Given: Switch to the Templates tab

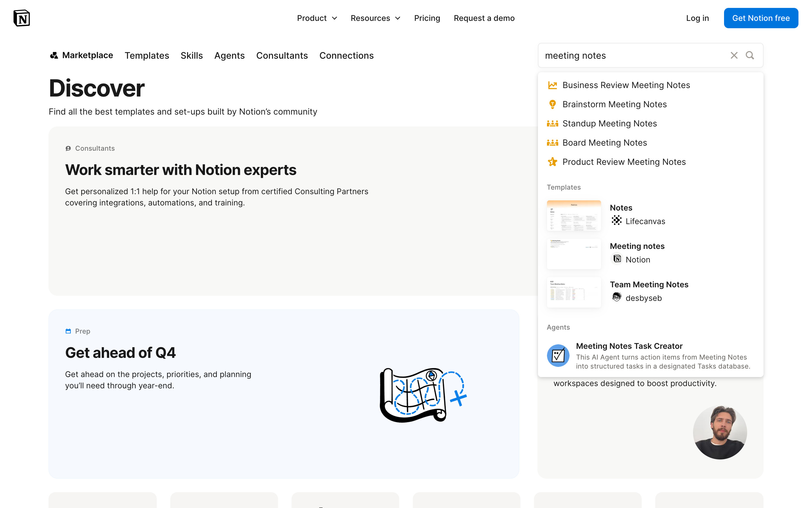Looking at the screenshot, I should pyautogui.click(x=147, y=55).
